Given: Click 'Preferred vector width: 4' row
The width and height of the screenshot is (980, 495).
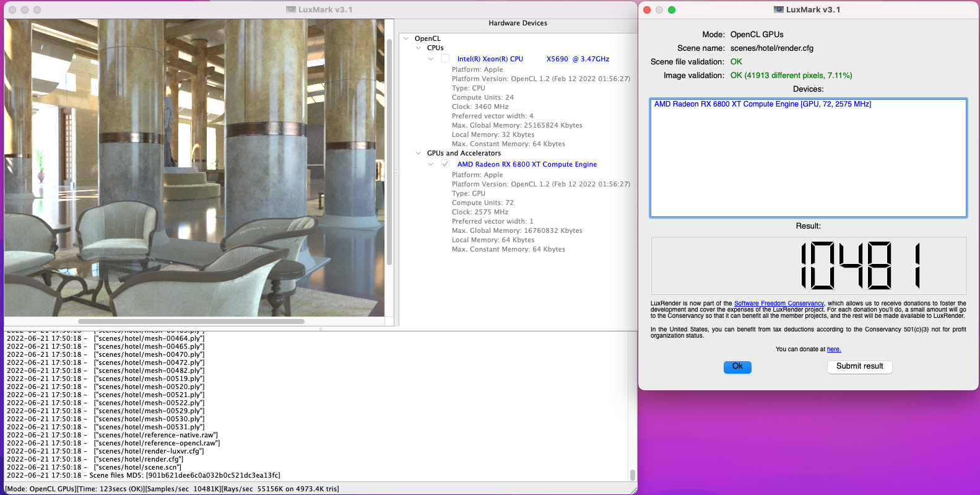Looking at the screenshot, I should click(493, 116).
